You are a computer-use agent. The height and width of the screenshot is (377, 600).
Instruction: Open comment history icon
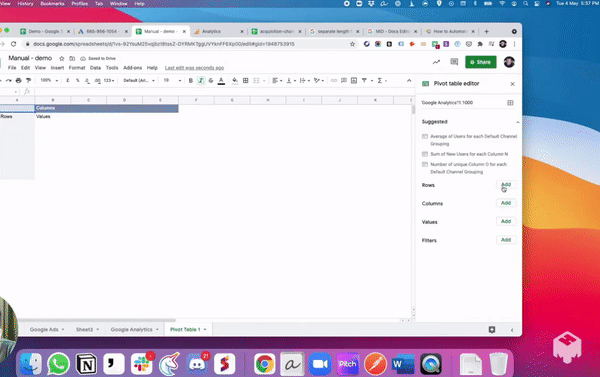coord(454,62)
